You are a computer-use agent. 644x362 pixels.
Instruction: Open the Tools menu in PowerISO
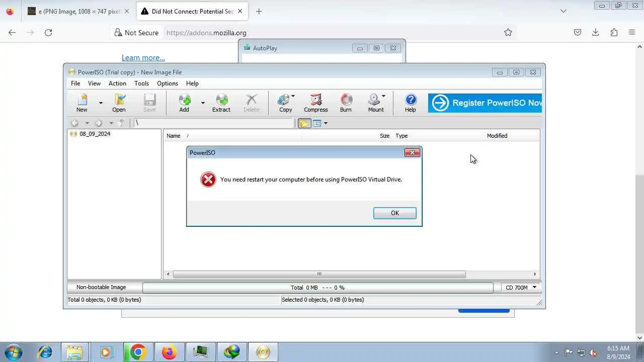coord(141,83)
